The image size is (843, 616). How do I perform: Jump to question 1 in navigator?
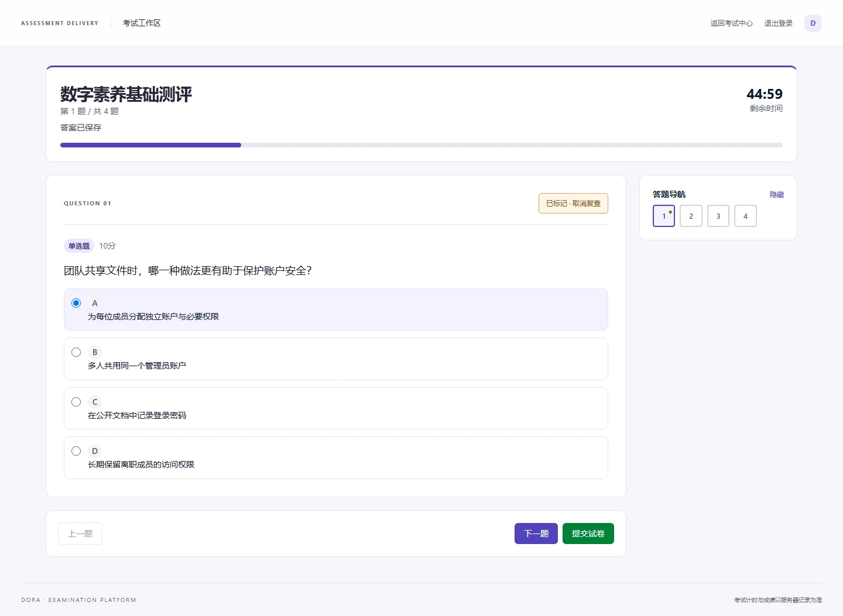664,216
